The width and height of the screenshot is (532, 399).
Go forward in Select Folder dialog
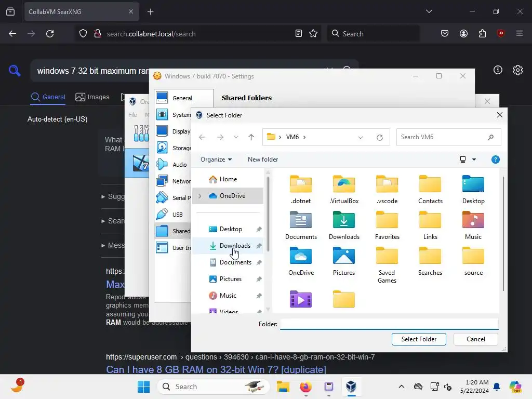(220, 137)
